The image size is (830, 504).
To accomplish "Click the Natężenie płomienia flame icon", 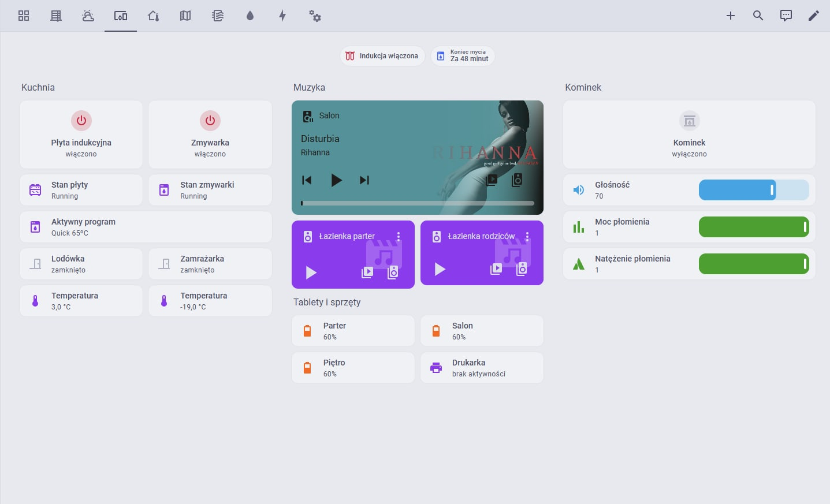I will pos(579,264).
